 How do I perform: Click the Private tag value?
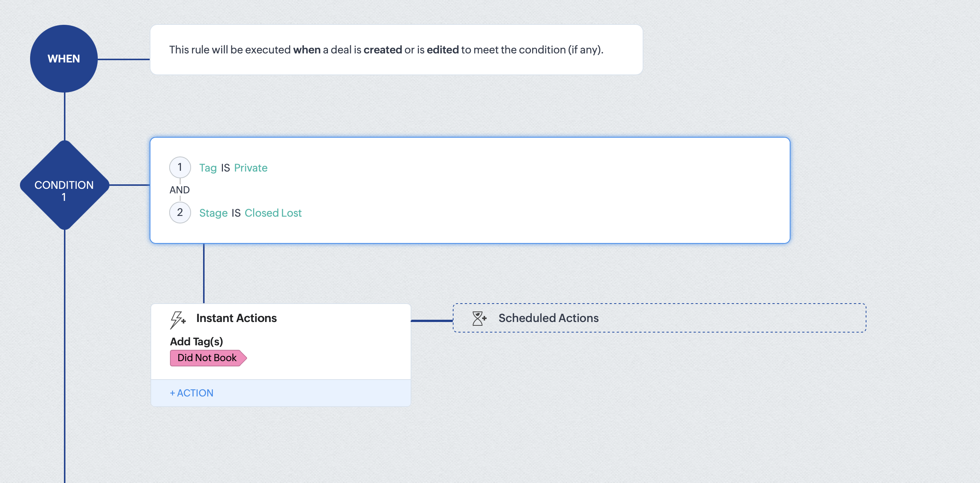point(251,168)
